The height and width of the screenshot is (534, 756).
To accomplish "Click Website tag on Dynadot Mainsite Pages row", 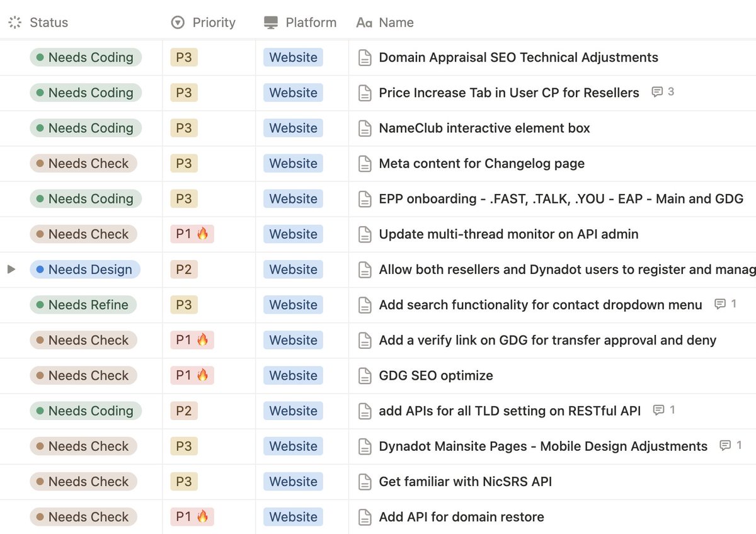I will pyautogui.click(x=293, y=446).
